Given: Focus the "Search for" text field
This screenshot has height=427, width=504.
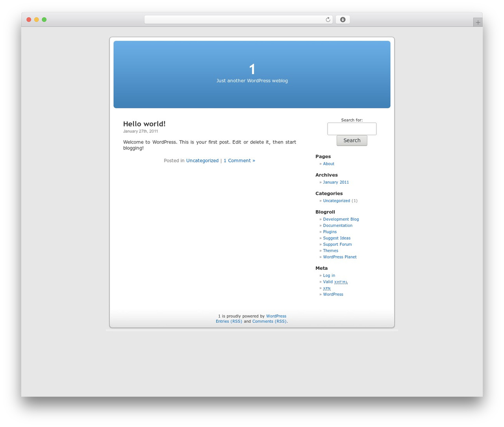Looking at the screenshot, I should (352, 129).
